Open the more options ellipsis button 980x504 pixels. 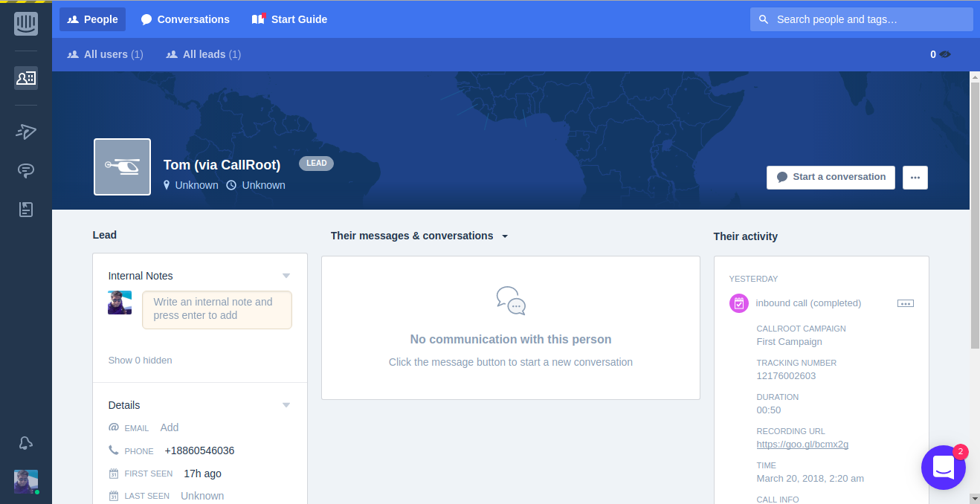click(915, 178)
